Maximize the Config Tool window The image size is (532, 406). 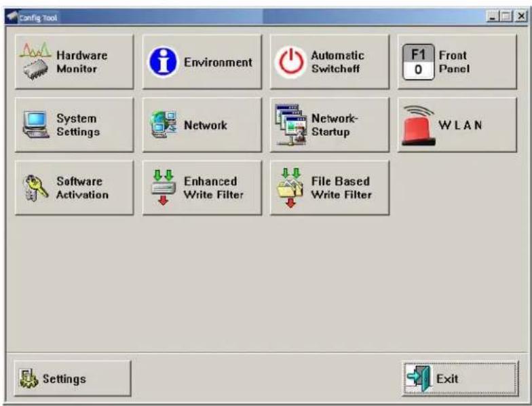tap(506, 16)
